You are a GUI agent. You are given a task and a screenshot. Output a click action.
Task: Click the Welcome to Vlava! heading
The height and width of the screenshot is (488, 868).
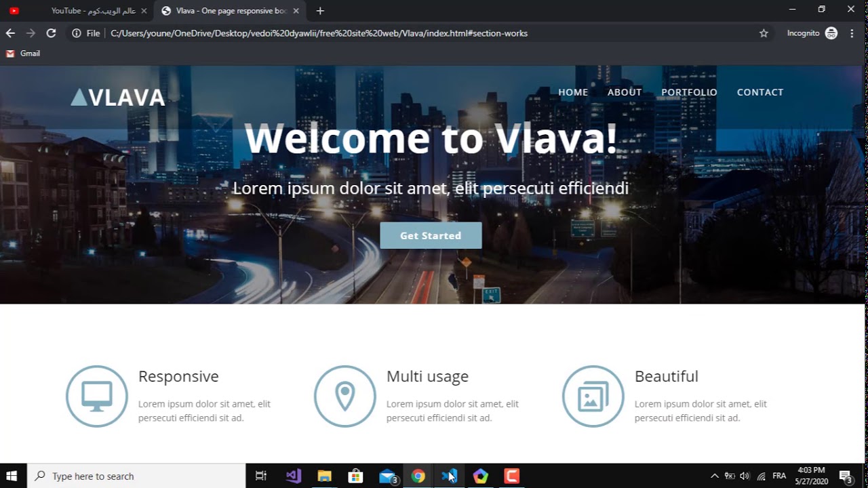tap(431, 138)
